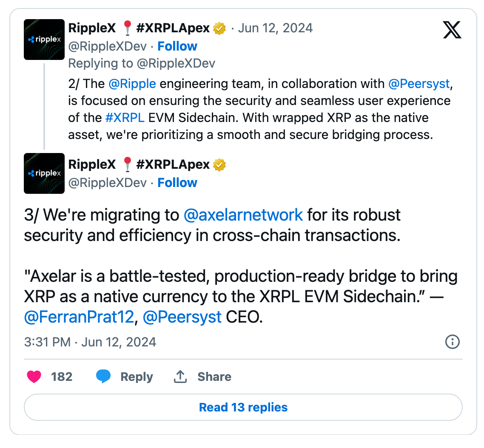
Task: Open the tweet info circle icon
Action: point(452,342)
